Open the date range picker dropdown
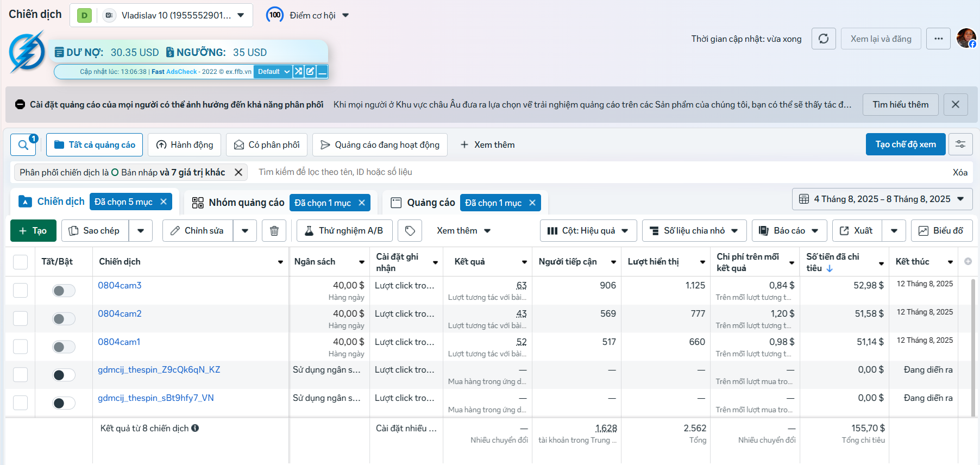The height and width of the screenshot is (465, 980). click(882, 199)
